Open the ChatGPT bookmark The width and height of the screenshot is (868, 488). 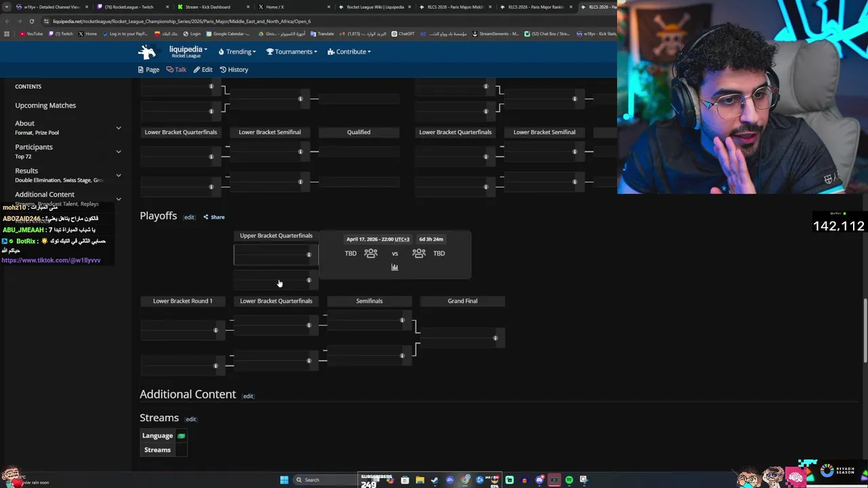pos(403,33)
